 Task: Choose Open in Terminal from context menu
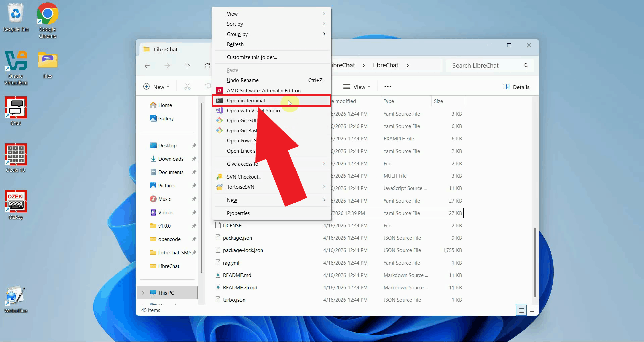[x=272, y=101]
